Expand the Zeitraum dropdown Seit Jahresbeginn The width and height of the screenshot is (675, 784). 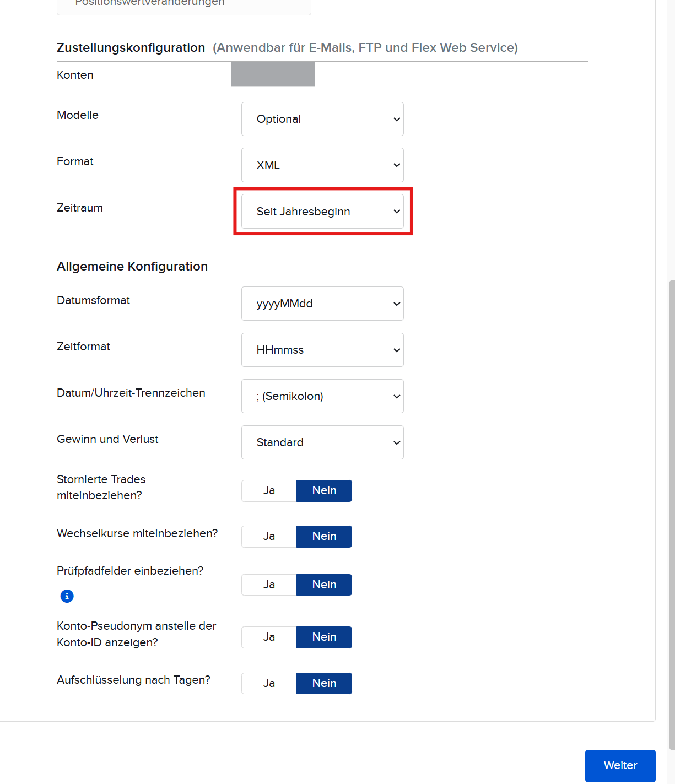coord(322,212)
